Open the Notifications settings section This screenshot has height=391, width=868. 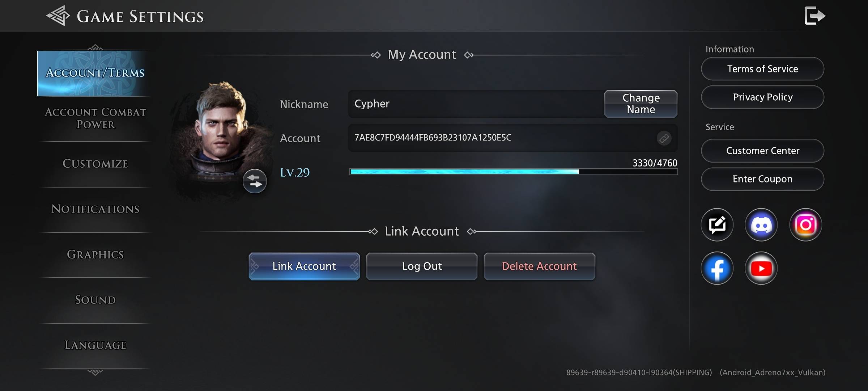click(x=95, y=209)
